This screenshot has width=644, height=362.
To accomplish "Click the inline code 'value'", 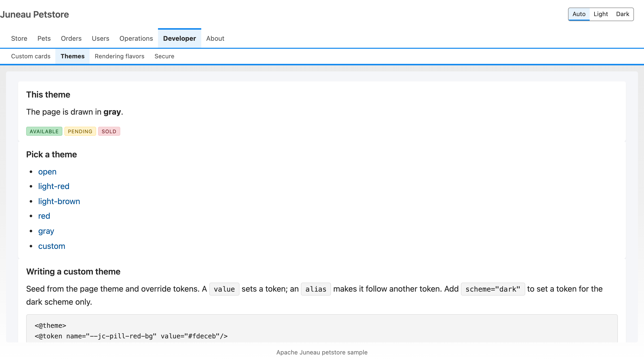I will tap(224, 289).
